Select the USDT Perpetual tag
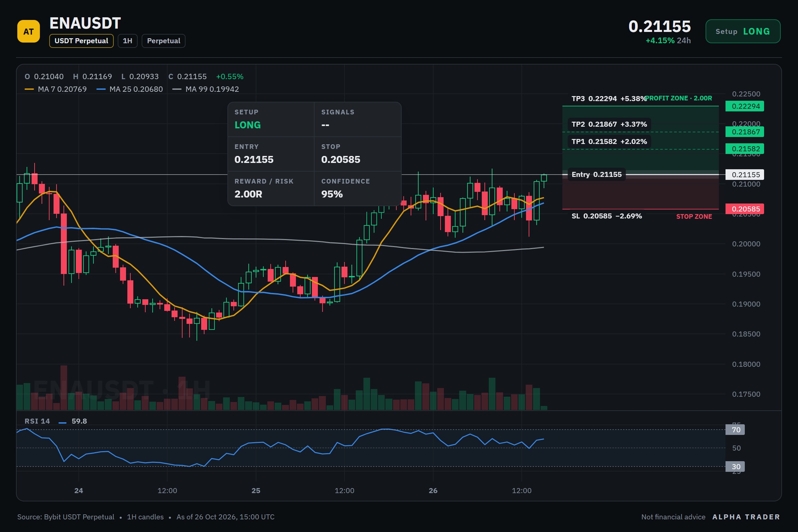Screen dimensions: 798x532 tap(81, 41)
